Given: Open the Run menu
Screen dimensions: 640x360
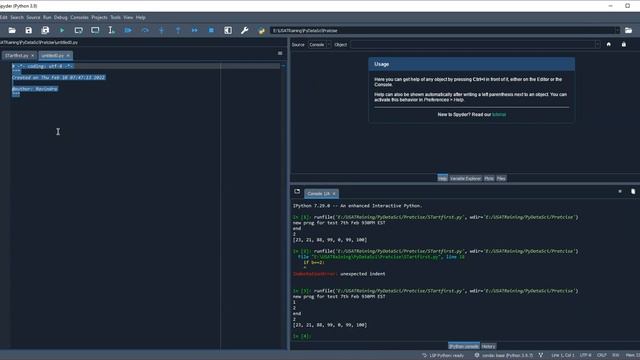Looking at the screenshot, I should click(47, 18).
